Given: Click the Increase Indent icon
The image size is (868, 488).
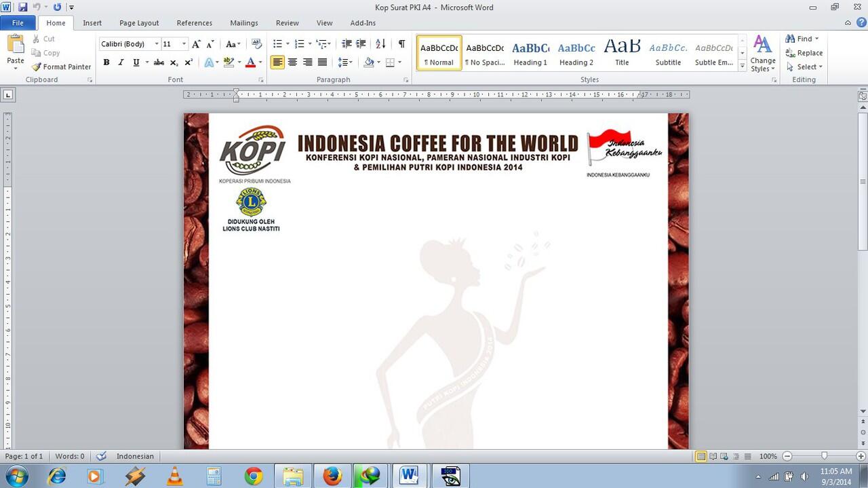Looking at the screenshot, I should pyautogui.click(x=361, y=44).
